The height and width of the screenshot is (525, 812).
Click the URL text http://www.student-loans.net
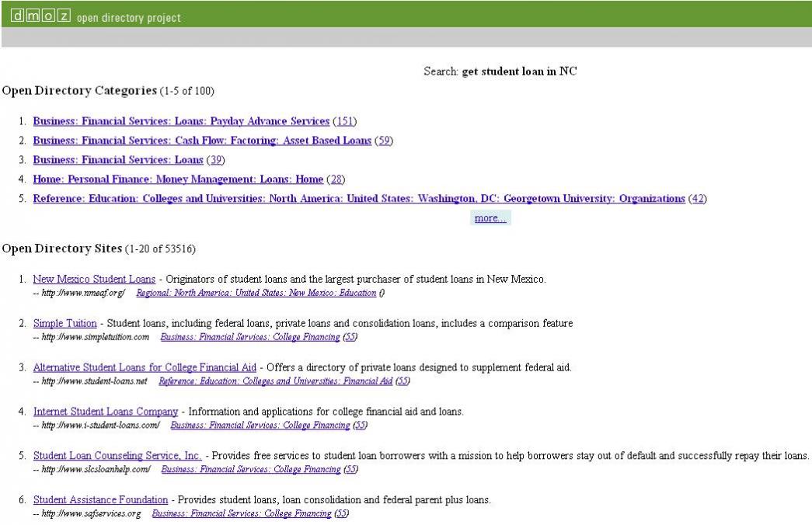(94, 381)
